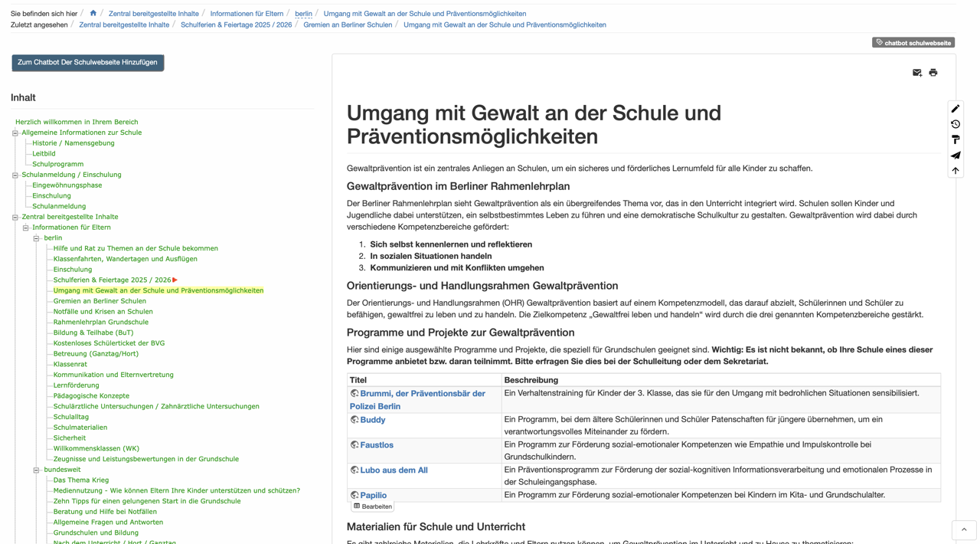The image size is (980, 544).
Task: Collapse 'Informationen für Eltern' tree node
Action: click(x=25, y=228)
